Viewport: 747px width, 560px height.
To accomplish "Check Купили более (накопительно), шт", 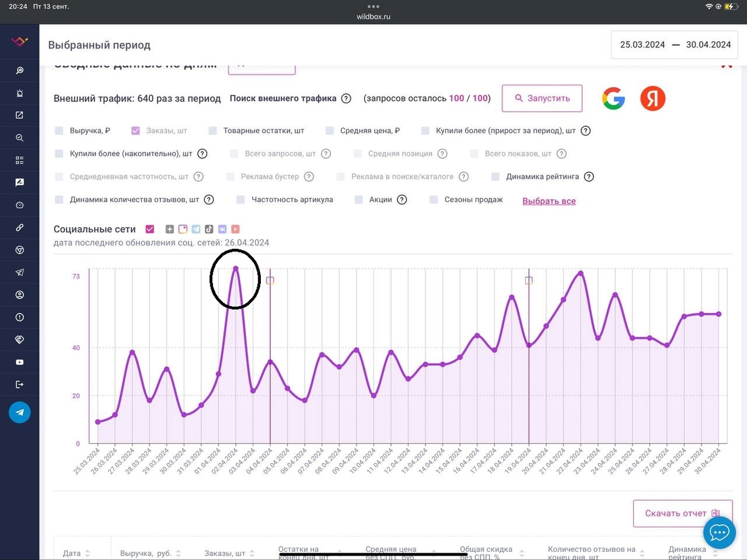I will point(59,154).
